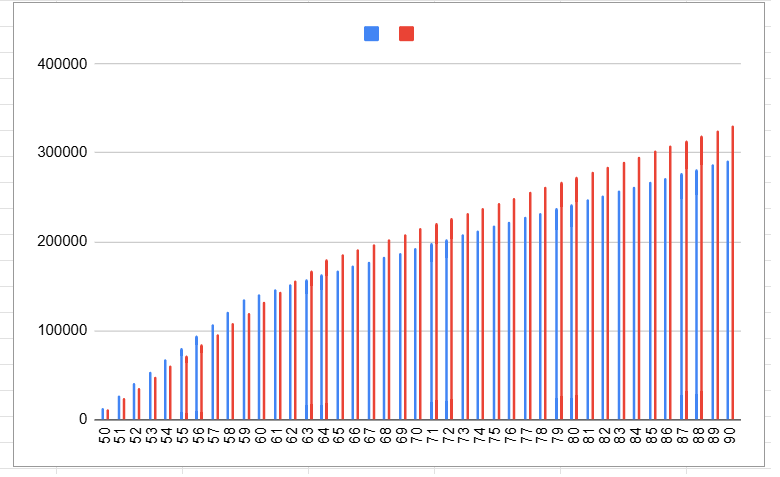The width and height of the screenshot is (780, 477).
Task: Click the blue bar at category 59
Action: click(x=244, y=360)
